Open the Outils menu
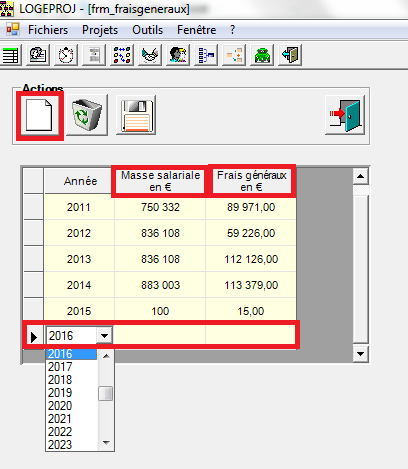 point(147,30)
